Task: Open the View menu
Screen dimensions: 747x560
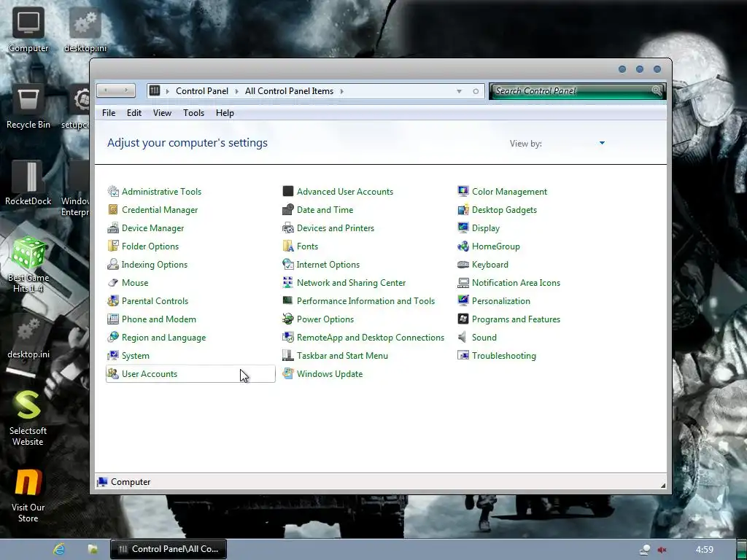Action: pyautogui.click(x=162, y=113)
